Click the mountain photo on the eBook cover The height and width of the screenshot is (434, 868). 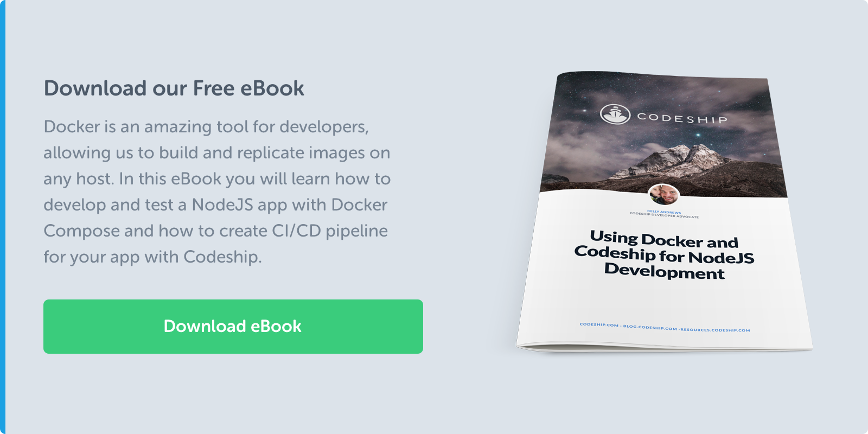point(663,135)
